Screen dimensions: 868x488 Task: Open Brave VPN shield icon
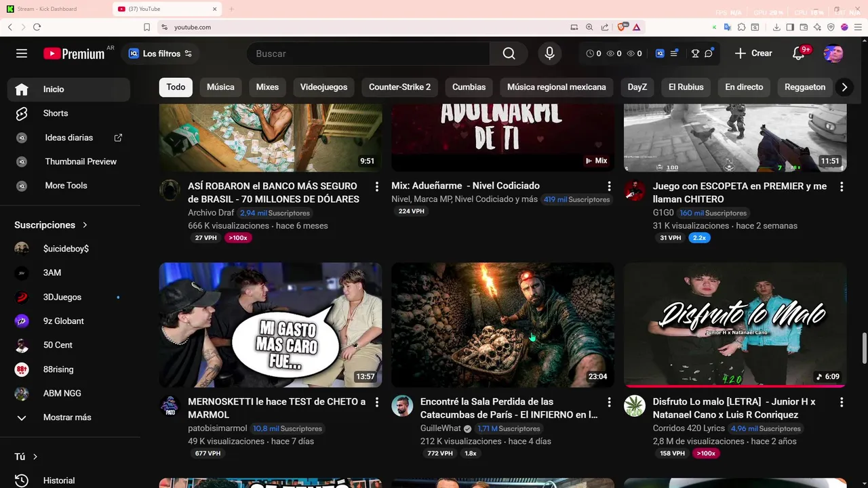point(831,27)
